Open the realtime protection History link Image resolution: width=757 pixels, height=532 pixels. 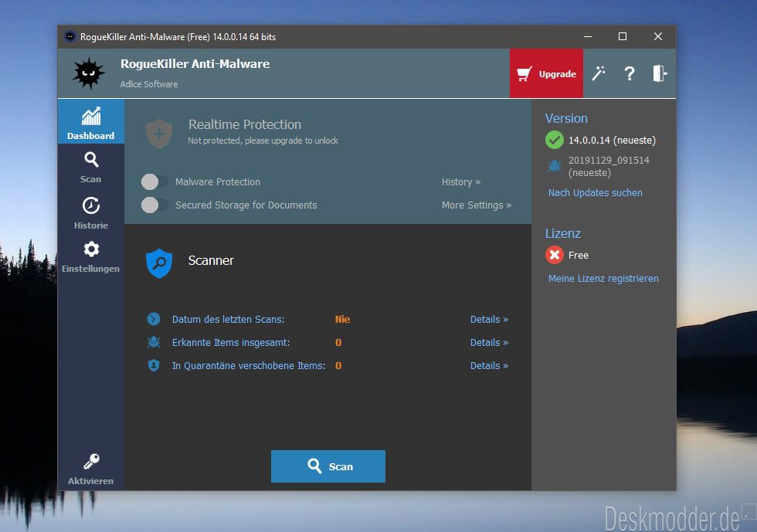[461, 182]
